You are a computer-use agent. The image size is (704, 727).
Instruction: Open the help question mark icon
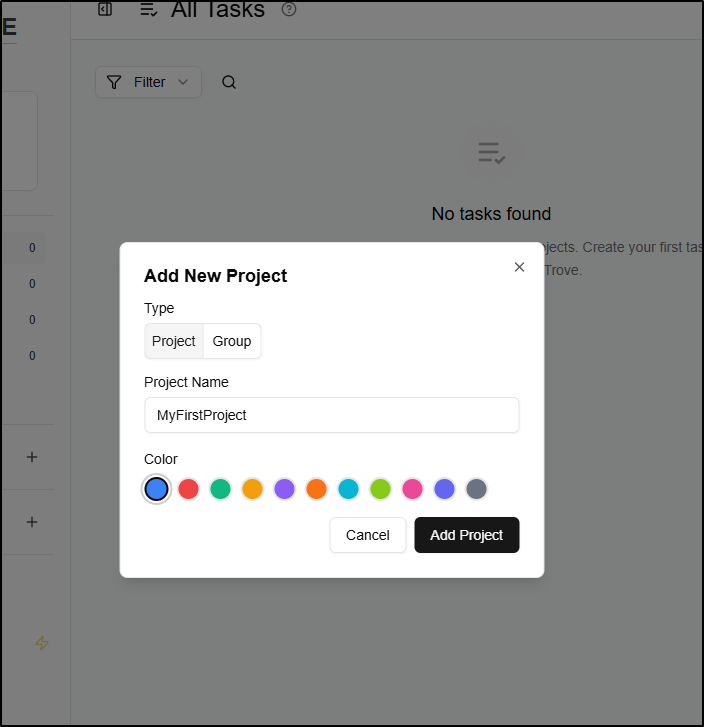[x=289, y=9]
